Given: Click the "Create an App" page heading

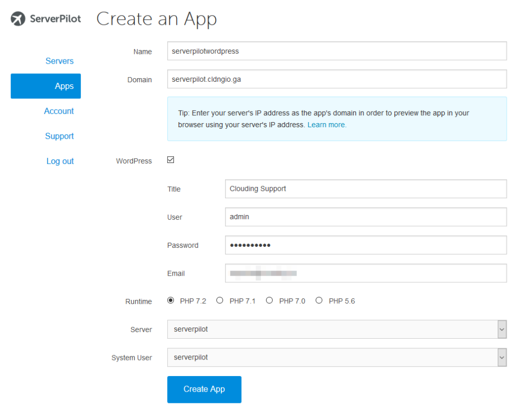Looking at the screenshot, I should coord(156,19).
